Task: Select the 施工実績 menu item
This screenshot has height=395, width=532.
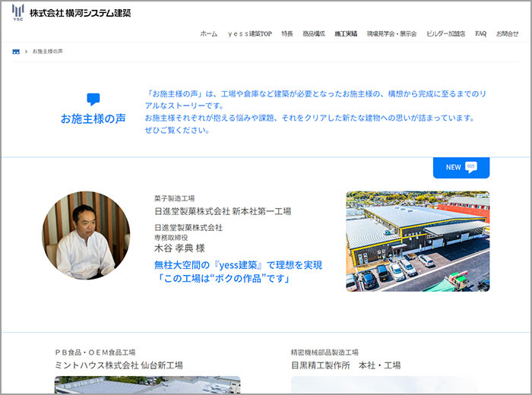Action: tap(346, 33)
